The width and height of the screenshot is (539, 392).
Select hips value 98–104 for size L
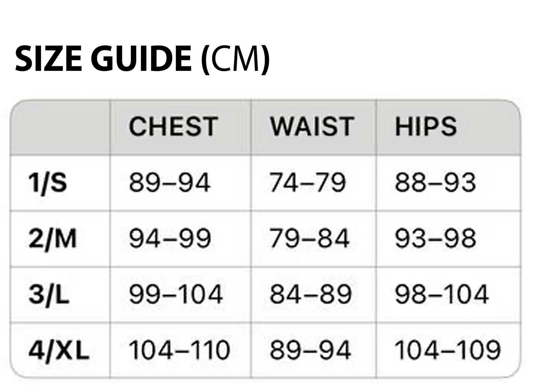coord(442,294)
